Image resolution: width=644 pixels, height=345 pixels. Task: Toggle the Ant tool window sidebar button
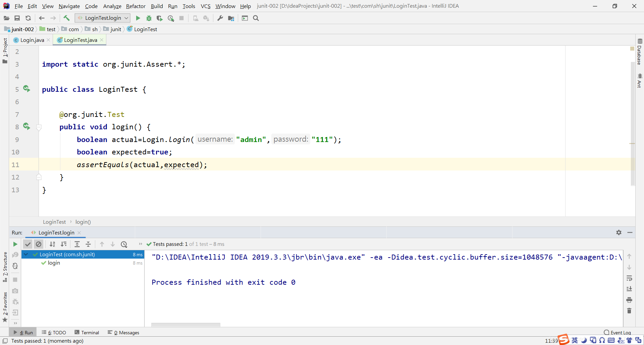point(640,80)
